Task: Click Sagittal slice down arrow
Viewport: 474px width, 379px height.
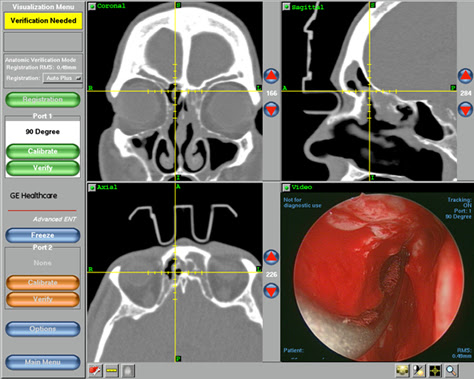Action: click(465, 110)
